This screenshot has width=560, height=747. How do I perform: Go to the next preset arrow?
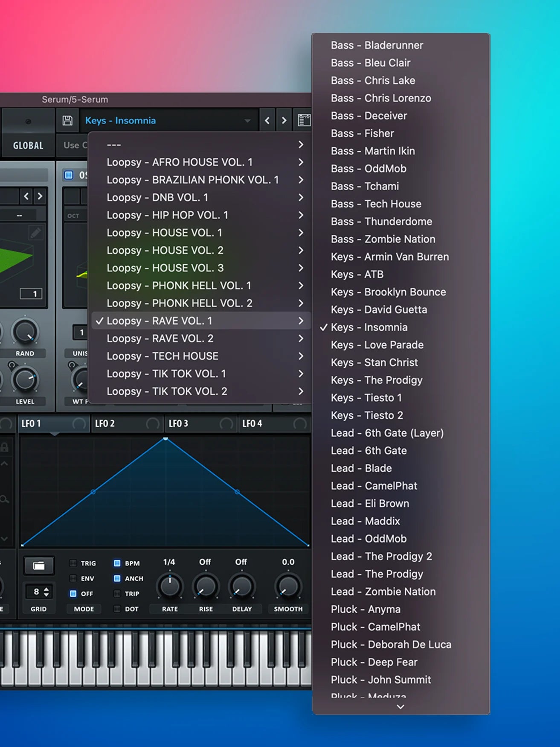pos(284,121)
